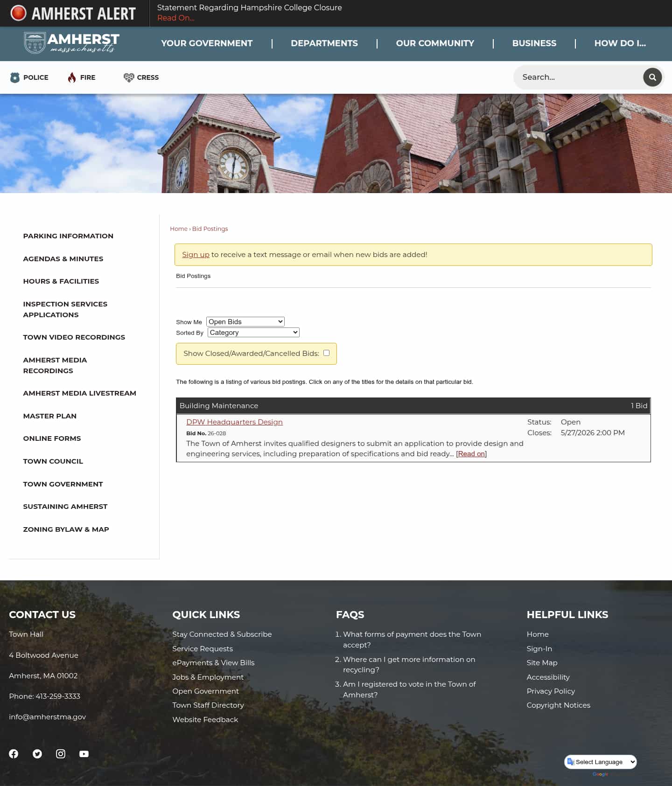
Task: Click Read On... in alert banner
Action: (176, 18)
